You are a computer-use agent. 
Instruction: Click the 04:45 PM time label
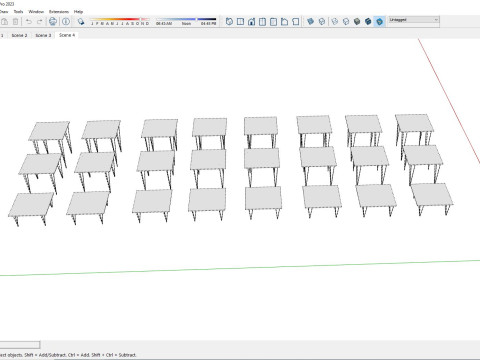pyautogui.click(x=208, y=24)
